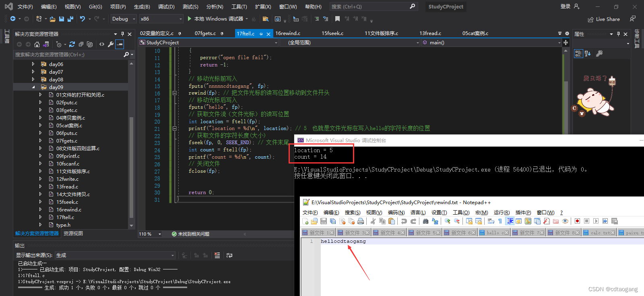This screenshot has height=296, width=644.
Task: Click the Visual Studio search box 搜索 (Ctrl+Q)
Action: [x=374, y=7]
